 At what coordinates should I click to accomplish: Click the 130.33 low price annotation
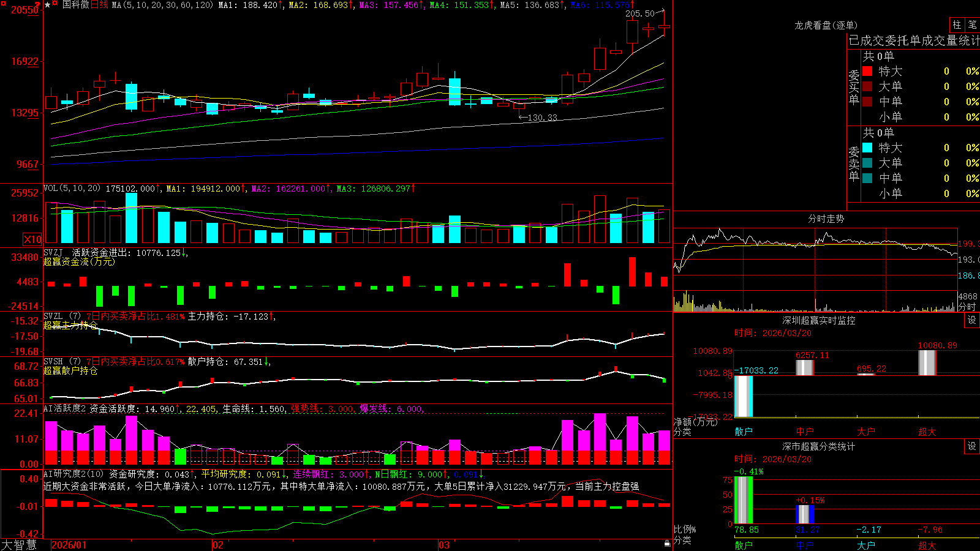click(543, 118)
